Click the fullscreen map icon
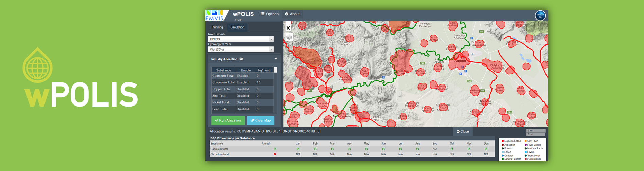644x171 pixels. pos(288,28)
